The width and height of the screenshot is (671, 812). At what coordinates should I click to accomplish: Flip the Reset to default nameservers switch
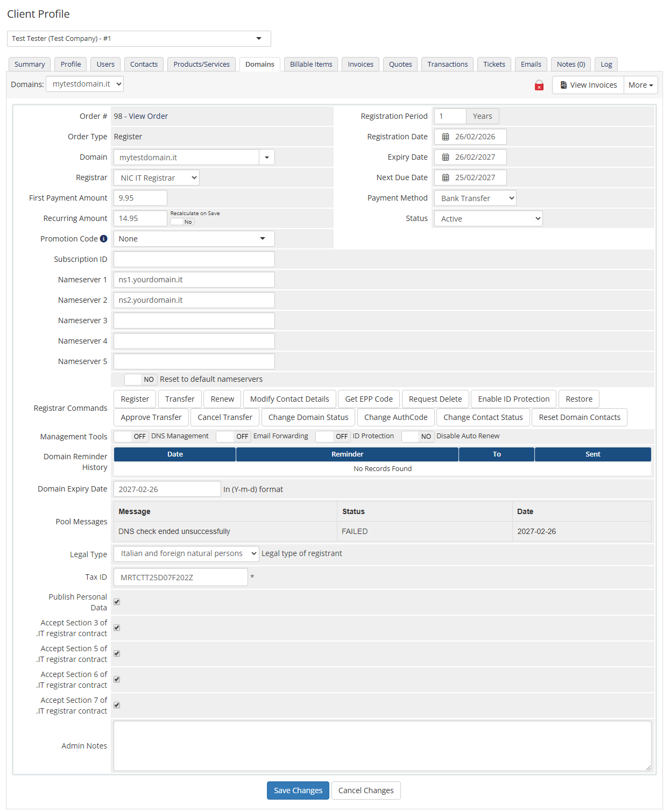140,379
